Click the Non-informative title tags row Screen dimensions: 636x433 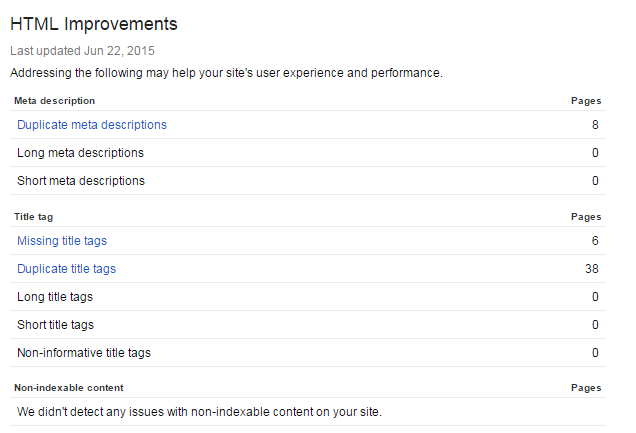click(308, 352)
